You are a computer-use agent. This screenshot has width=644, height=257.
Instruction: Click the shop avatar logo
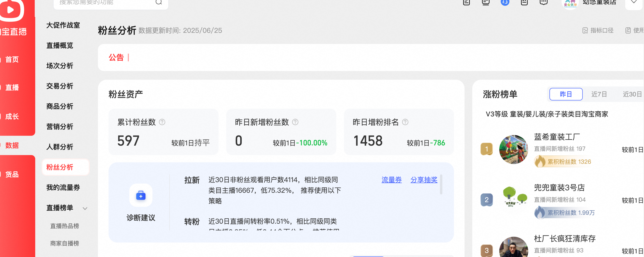coord(570,4)
